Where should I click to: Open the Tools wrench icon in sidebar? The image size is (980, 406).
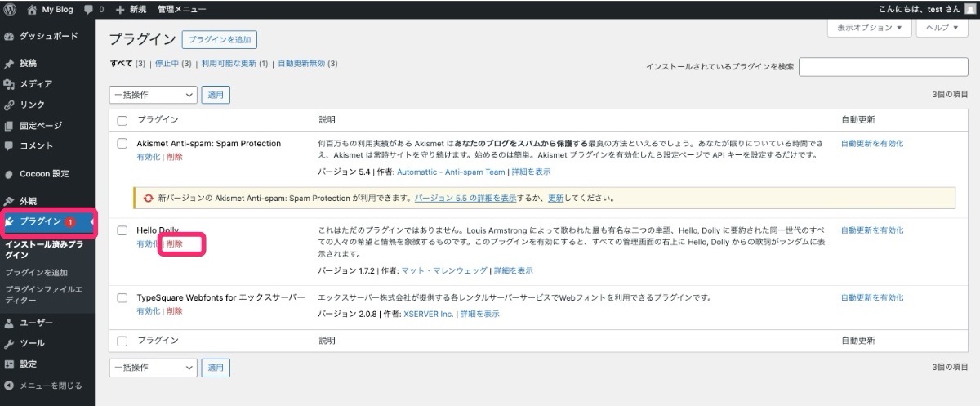[x=9, y=343]
